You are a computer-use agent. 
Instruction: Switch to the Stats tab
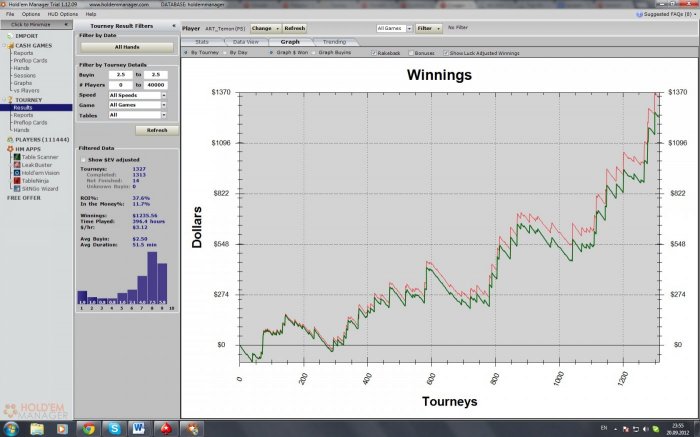pos(202,42)
